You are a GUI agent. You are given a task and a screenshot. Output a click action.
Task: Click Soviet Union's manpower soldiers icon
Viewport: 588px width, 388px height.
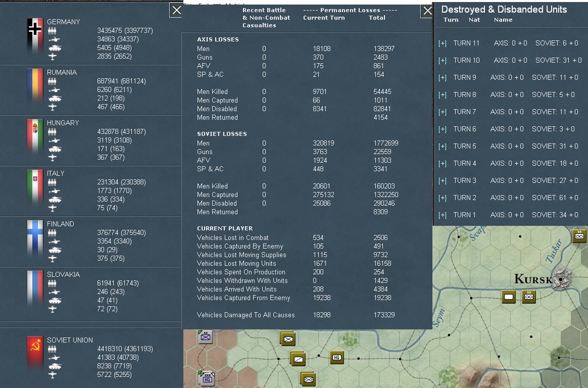52,350
